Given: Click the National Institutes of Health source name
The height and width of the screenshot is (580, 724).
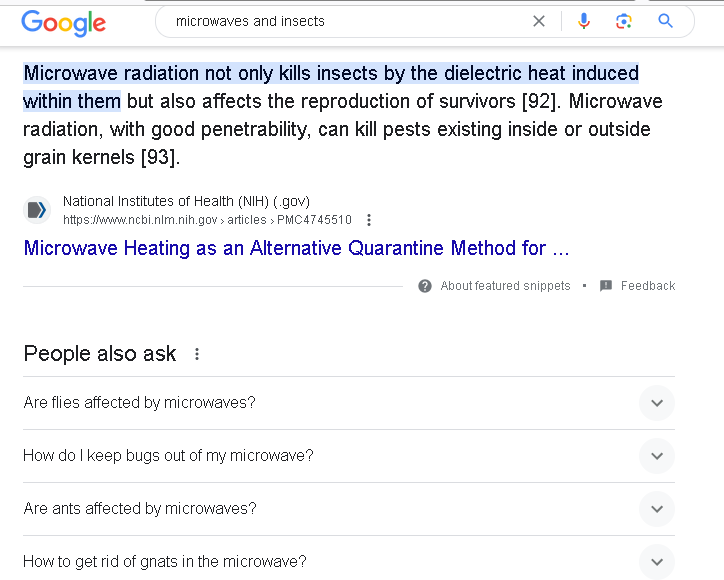Looking at the screenshot, I should coord(186,201).
